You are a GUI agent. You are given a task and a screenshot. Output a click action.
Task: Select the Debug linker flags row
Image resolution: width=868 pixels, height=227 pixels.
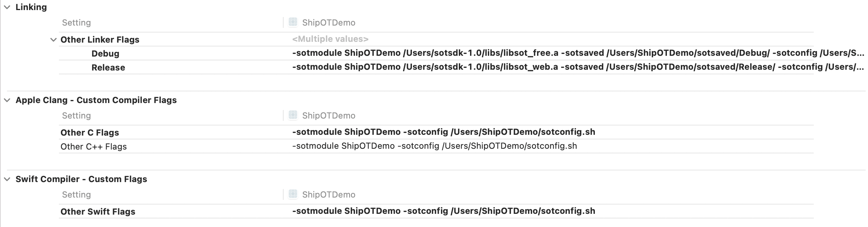pos(436,53)
